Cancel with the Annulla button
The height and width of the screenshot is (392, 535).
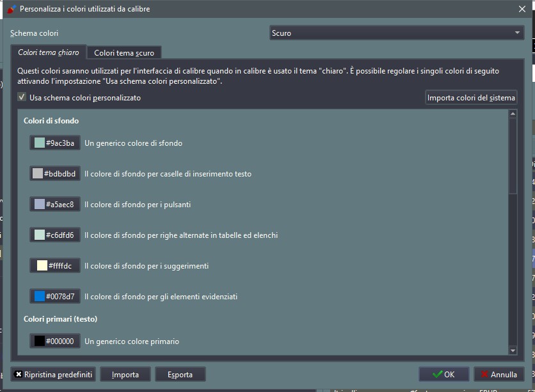coord(499,374)
